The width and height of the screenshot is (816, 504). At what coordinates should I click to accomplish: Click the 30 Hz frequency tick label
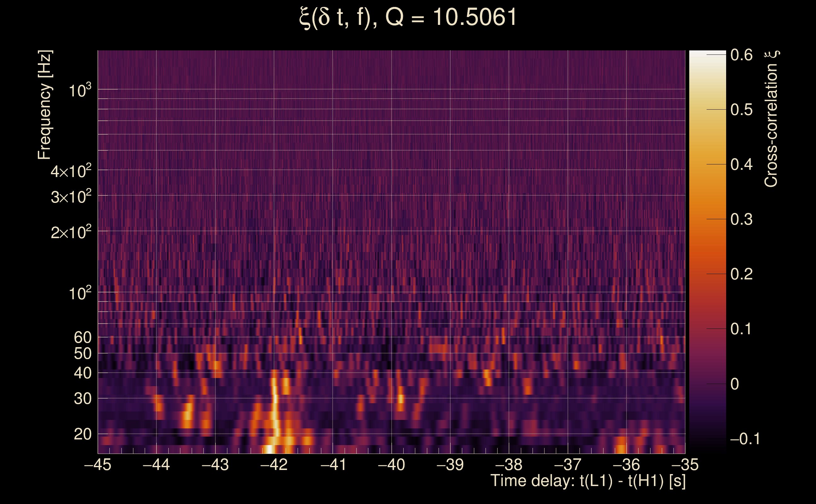point(82,398)
